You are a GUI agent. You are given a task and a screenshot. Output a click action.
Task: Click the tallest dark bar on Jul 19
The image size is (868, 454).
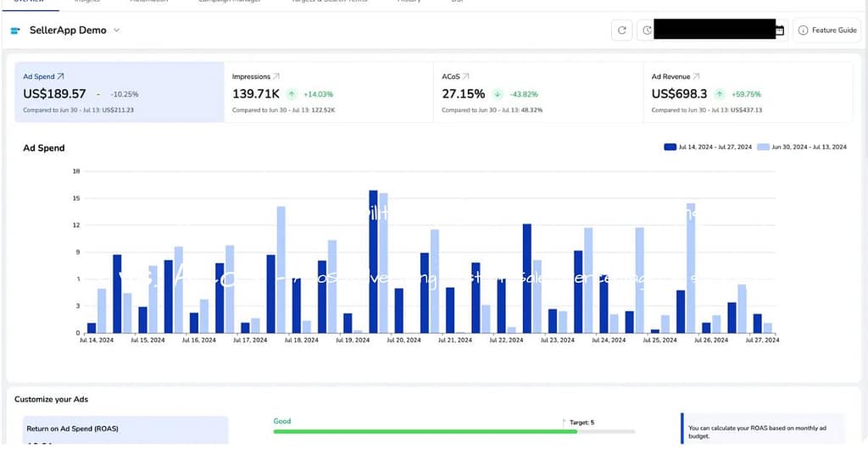[x=373, y=261]
